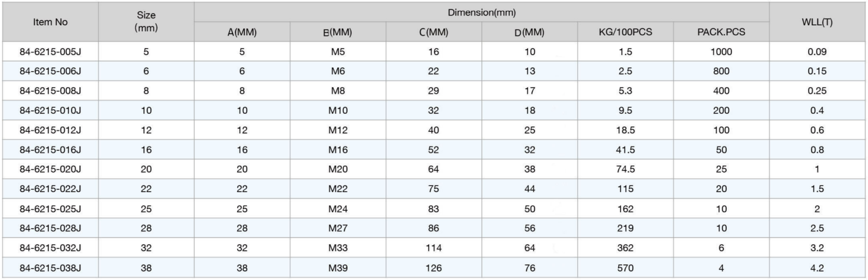Click the 1000 pack quantity cell

coord(721,52)
